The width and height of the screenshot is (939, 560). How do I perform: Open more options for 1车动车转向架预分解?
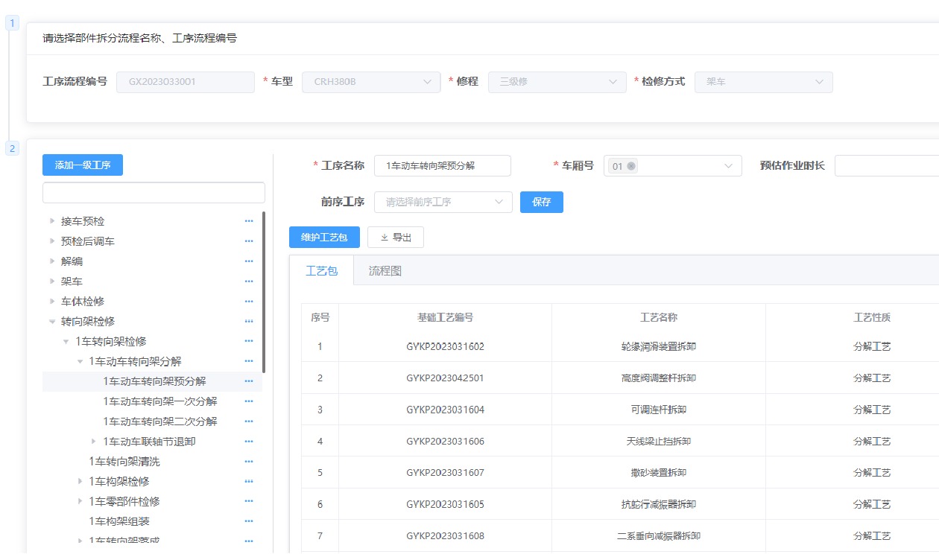coord(249,381)
